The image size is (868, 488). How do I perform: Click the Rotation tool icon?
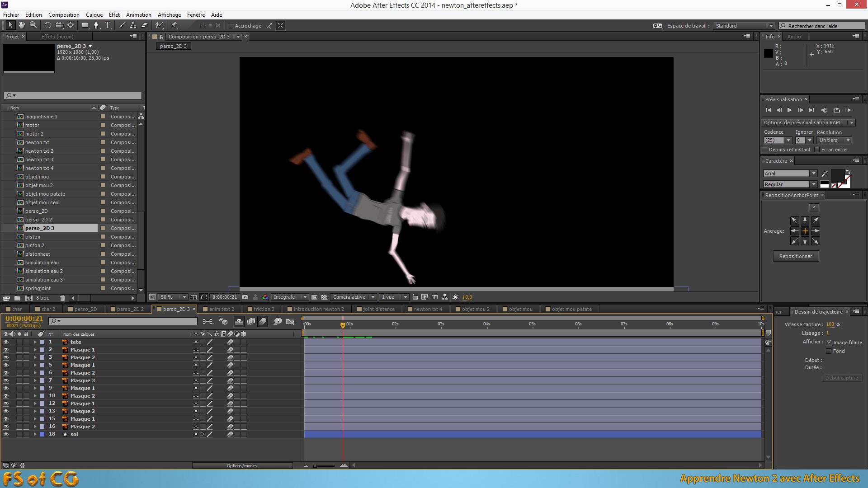pyautogui.click(x=47, y=26)
